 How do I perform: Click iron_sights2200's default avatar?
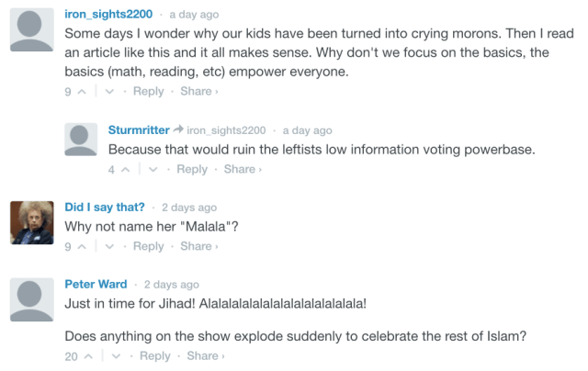(32, 25)
